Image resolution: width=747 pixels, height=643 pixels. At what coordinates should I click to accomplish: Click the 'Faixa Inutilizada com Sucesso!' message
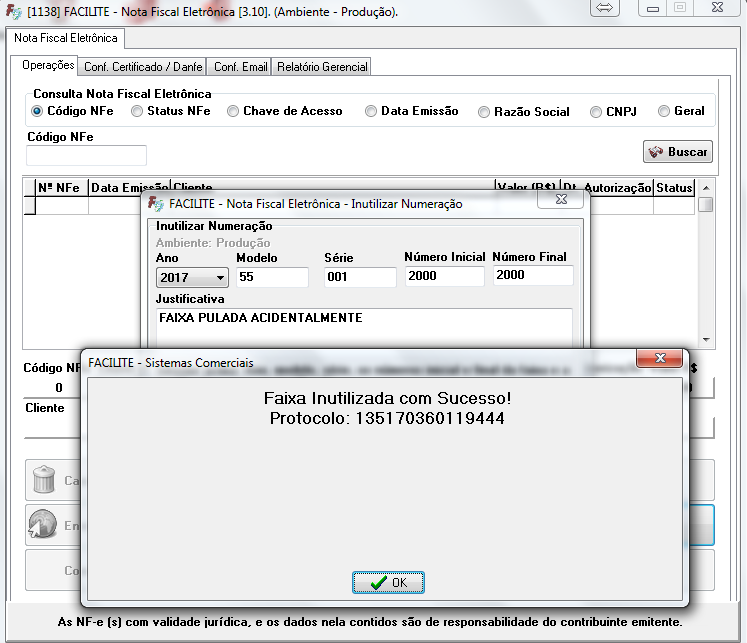pyautogui.click(x=387, y=398)
